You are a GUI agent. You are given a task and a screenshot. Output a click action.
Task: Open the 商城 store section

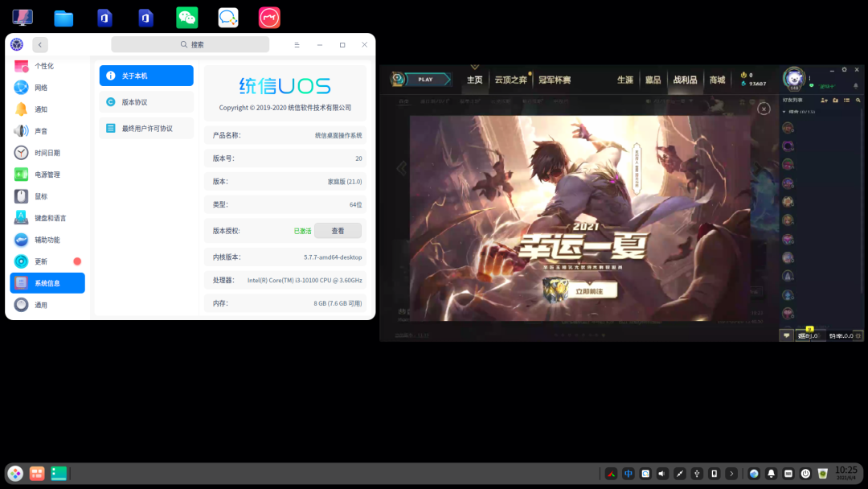[x=718, y=80]
